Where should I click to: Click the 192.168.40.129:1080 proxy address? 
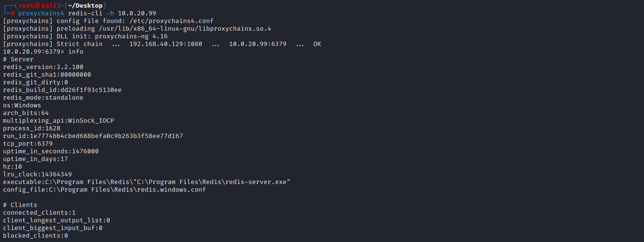click(166, 44)
